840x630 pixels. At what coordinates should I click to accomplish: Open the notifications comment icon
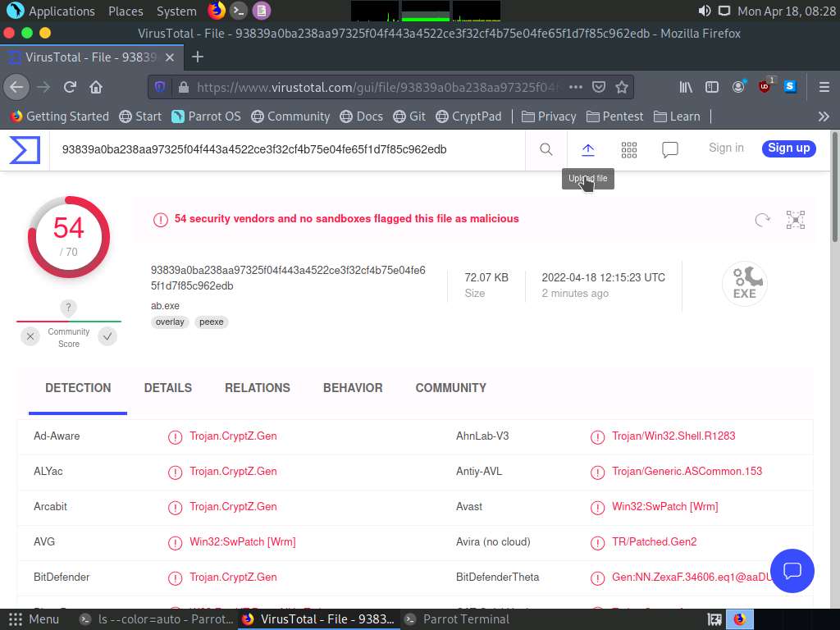point(670,149)
